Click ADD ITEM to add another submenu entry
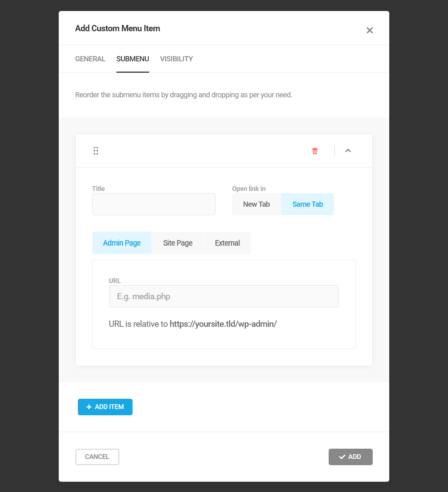The image size is (448, 492). pos(105,407)
